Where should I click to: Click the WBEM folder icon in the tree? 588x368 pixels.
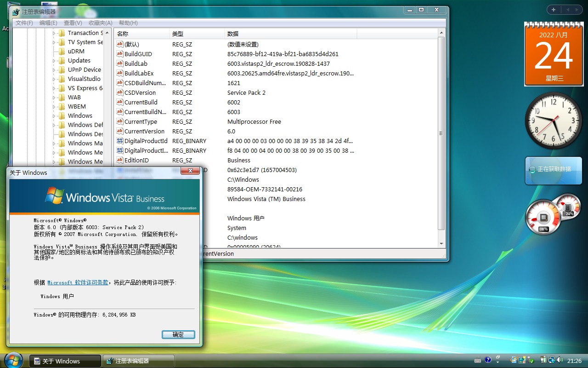click(x=62, y=106)
